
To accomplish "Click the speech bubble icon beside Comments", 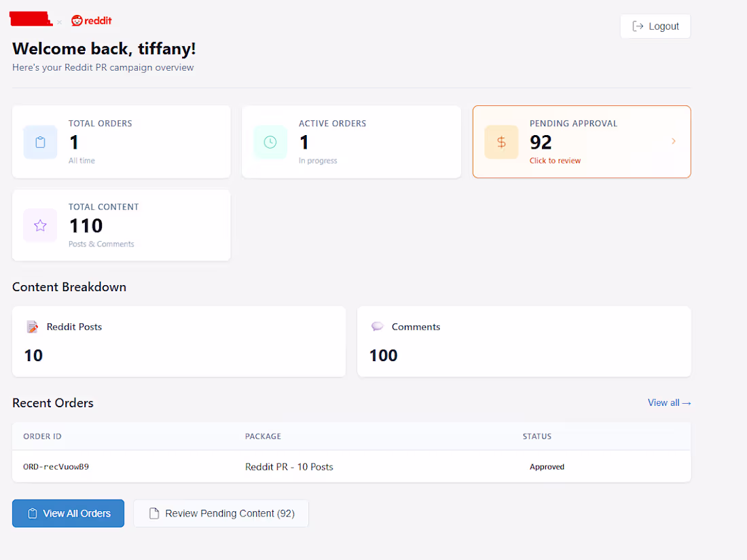I will (x=378, y=326).
